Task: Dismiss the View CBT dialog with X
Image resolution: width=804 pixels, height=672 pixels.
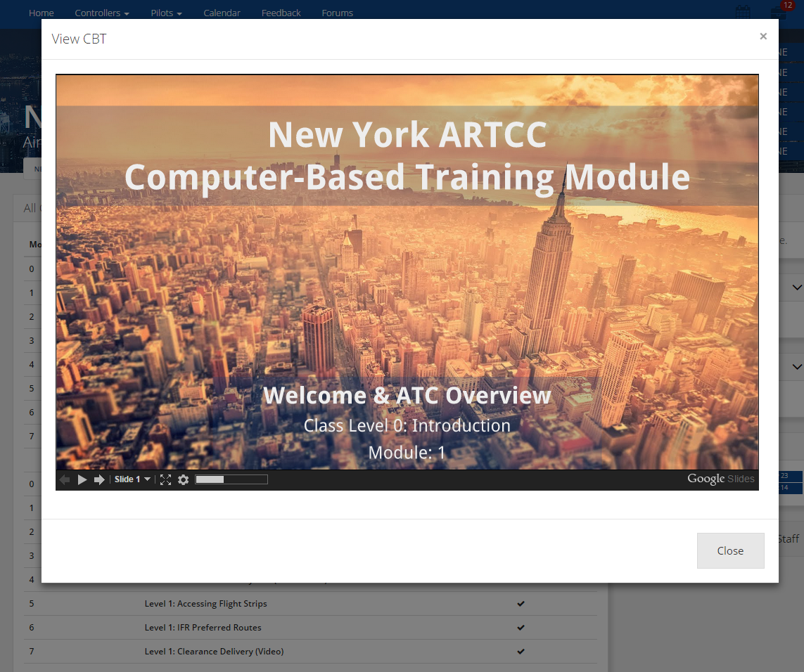Action: [x=763, y=37]
